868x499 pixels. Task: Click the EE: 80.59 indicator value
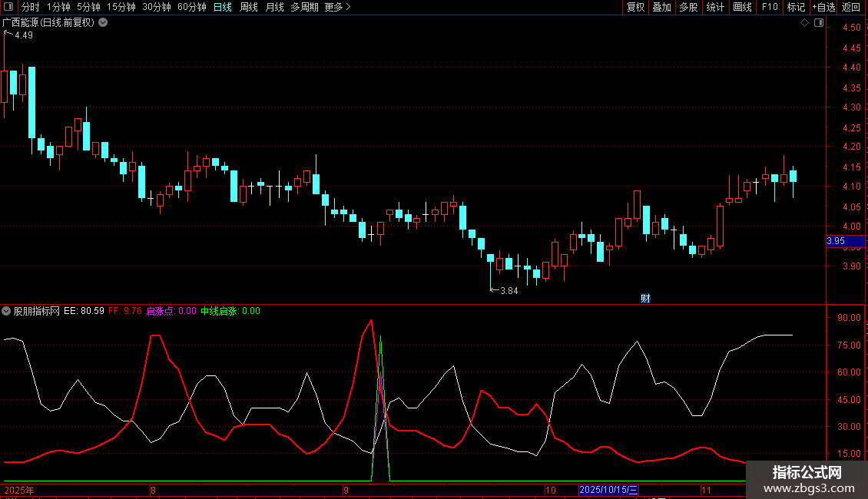[84, 311]
